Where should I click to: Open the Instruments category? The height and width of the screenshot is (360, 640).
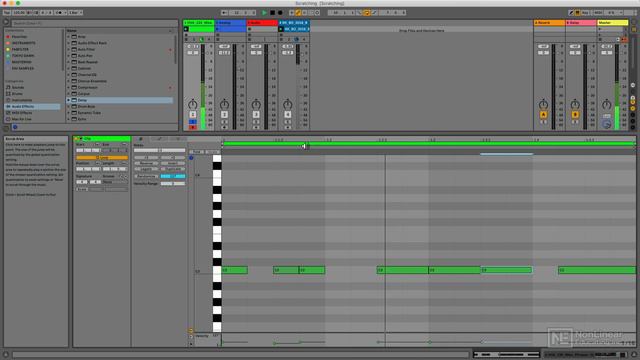22,100
